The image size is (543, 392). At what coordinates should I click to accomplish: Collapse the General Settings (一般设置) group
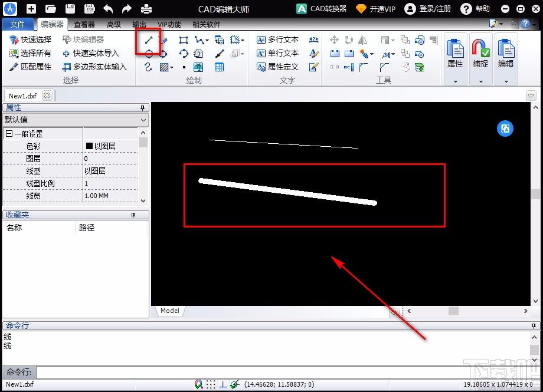[9, 134]
